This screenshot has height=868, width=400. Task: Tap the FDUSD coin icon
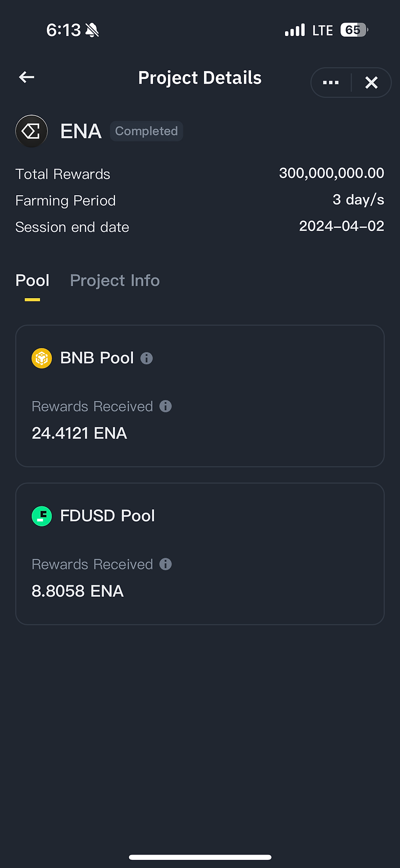(x=41, y=516)
